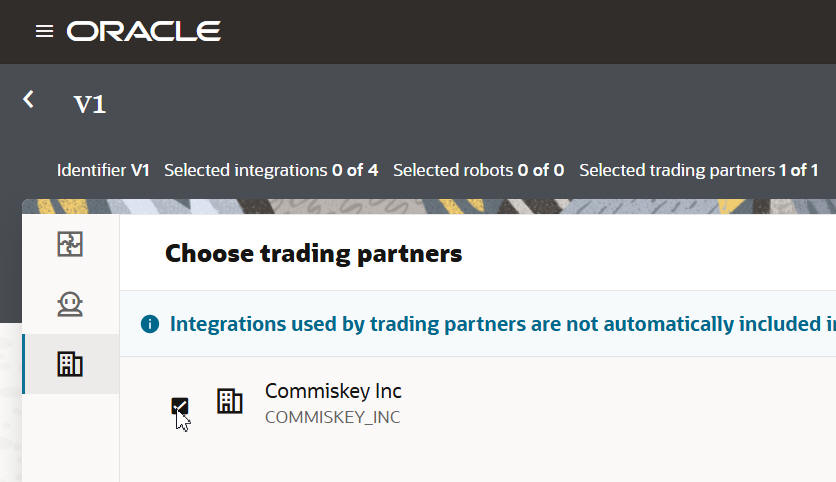The width and height of the screenshot is (836, 482).
Task: Click the empty sidebar area below the tabs
Action: 70,440
